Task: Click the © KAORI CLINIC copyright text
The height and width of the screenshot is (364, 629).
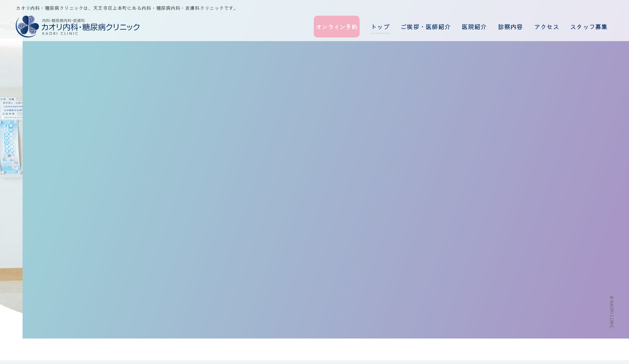Action: click(612, 312)
